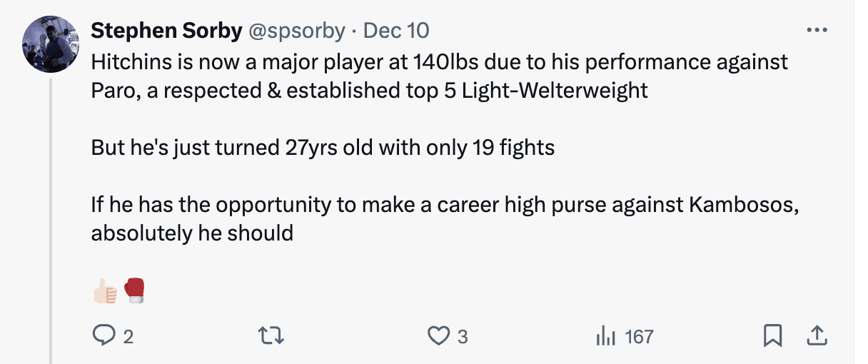Image resolution: width=868 pixels, height=364 pixels.
Task: Open Stephen Sorby's profile picture
Action: (50, 44)
